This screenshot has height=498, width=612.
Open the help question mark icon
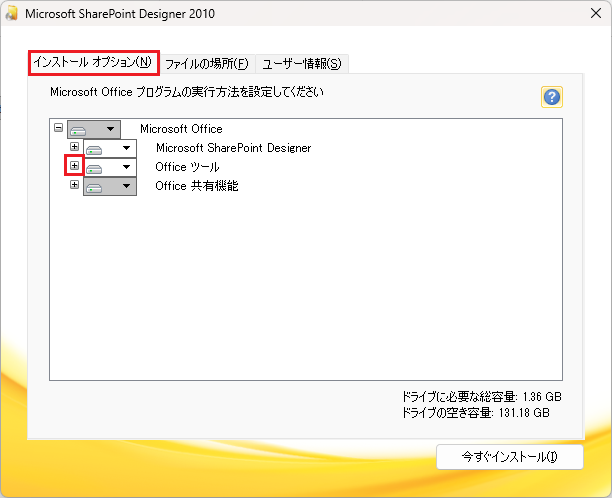(x=551, y=96)
